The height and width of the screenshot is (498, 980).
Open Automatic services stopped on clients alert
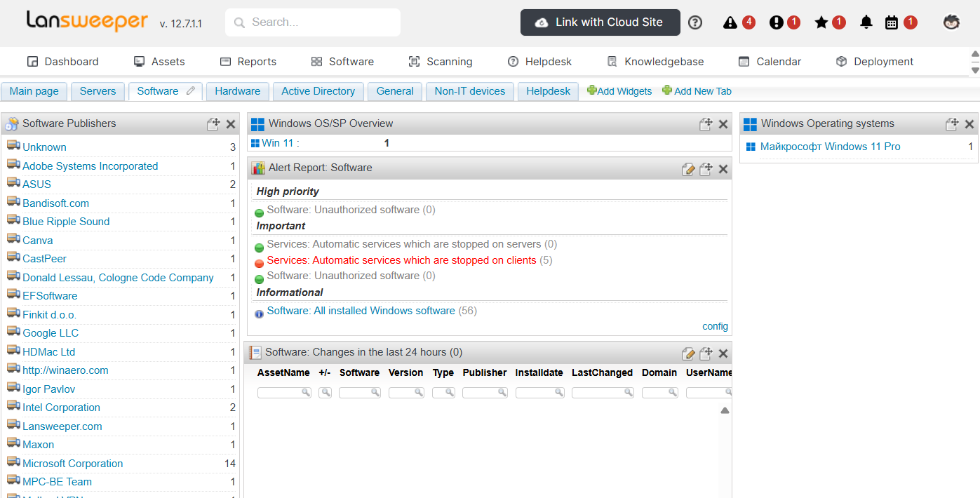tap(402, 260)
